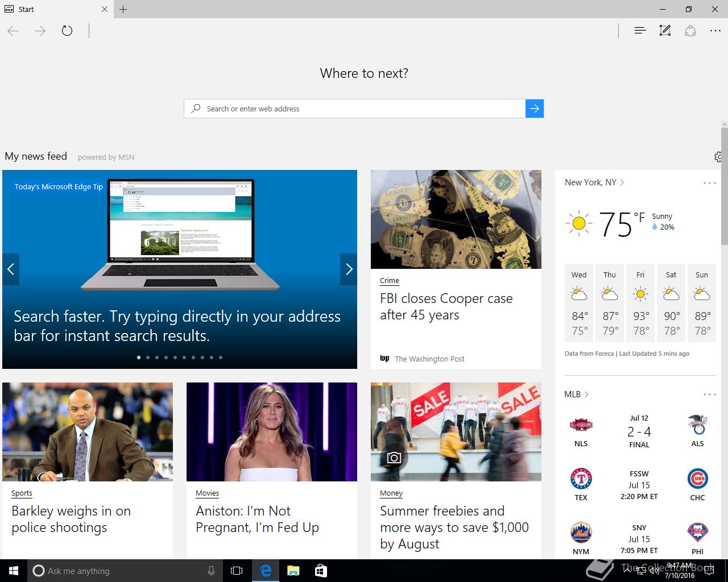Open the Share icon in toolbar
The height and width of the screenshot is (582, 728).
point(690,31)
